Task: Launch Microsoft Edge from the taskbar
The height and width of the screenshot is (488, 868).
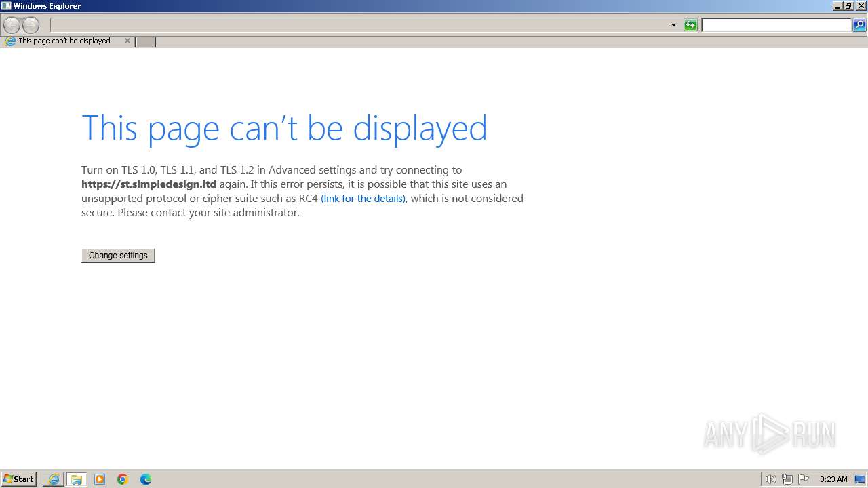Action: (146, 479)
